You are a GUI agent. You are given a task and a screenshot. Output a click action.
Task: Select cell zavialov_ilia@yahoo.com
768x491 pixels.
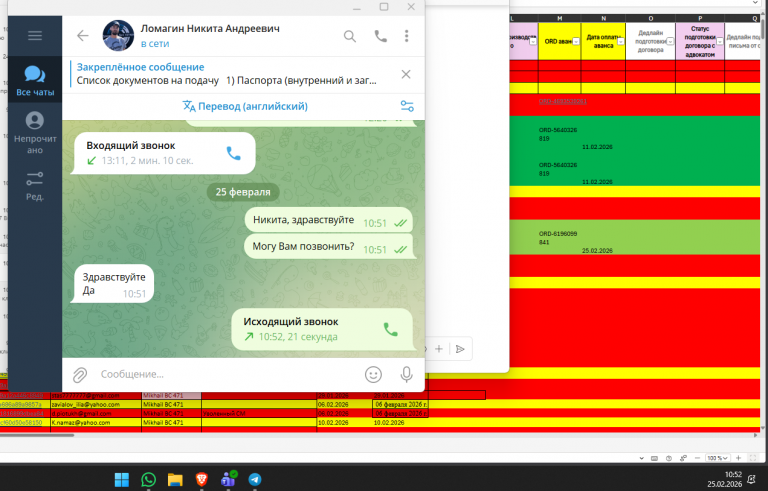coord(96,405)
